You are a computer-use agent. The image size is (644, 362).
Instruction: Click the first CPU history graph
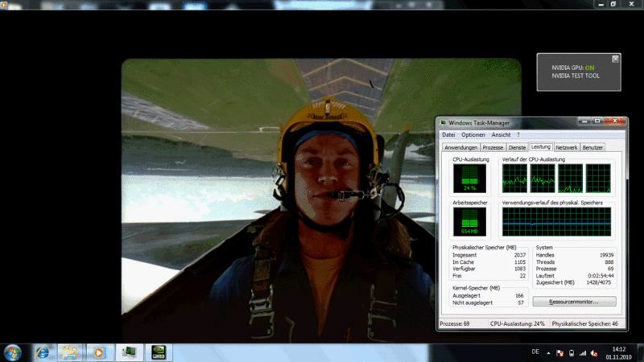pyautogui.click(x=514, y=179)
